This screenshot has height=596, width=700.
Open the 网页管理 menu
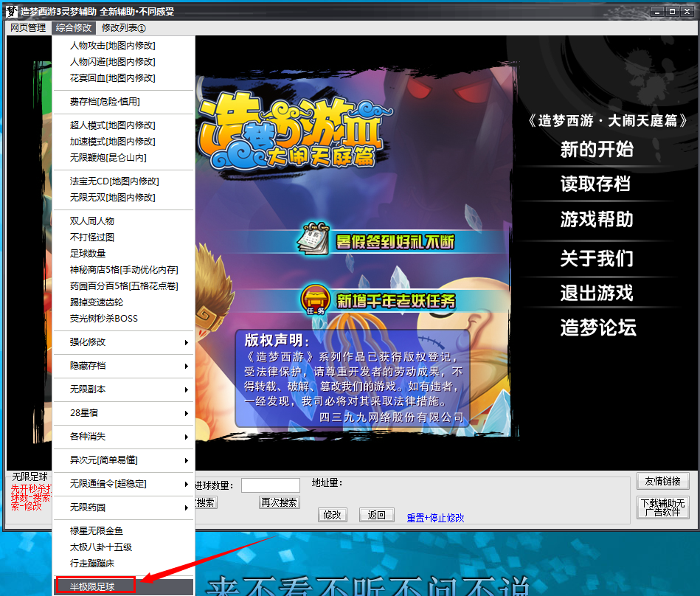(28, 28)
